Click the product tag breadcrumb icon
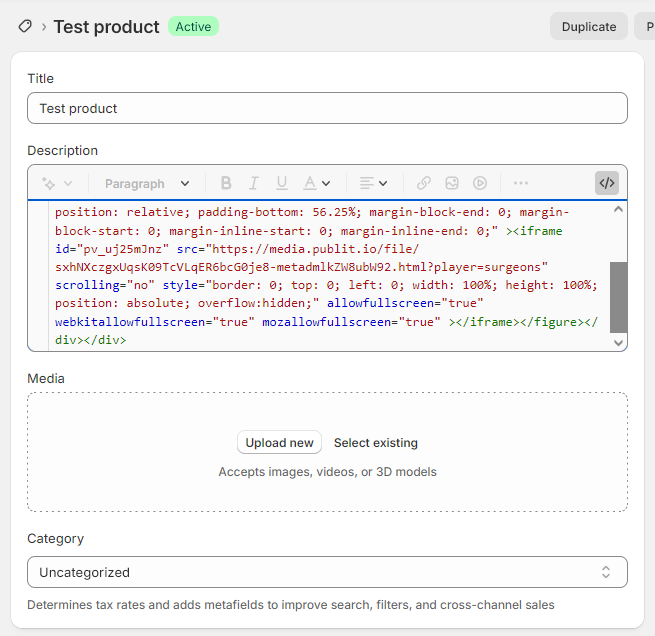This screenshot has height=636, width=655. pos(25,26)
